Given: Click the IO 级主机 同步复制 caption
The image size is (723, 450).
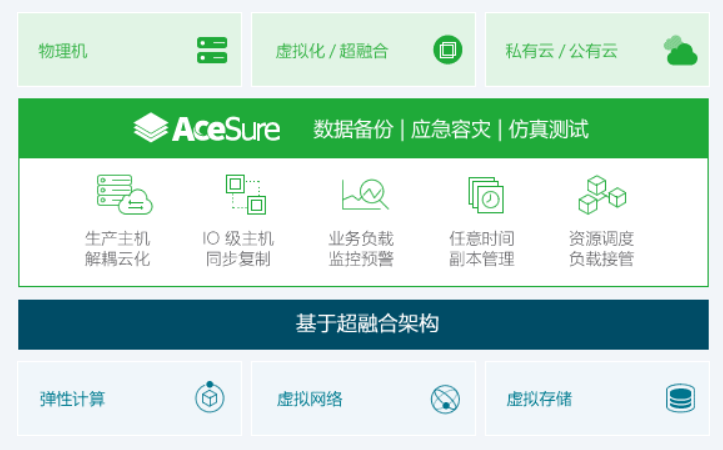Looking at the screenshot, I should coord(238,249).
